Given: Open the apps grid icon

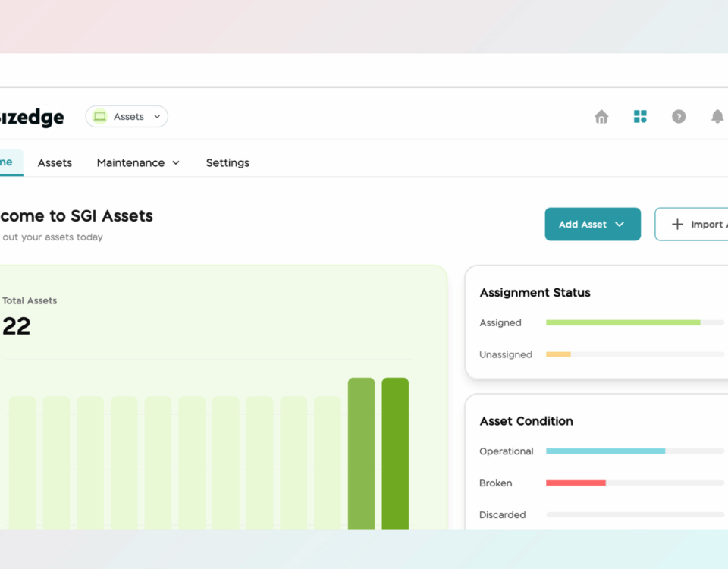Looking at the screenshot, I should (x=640, y=117).
